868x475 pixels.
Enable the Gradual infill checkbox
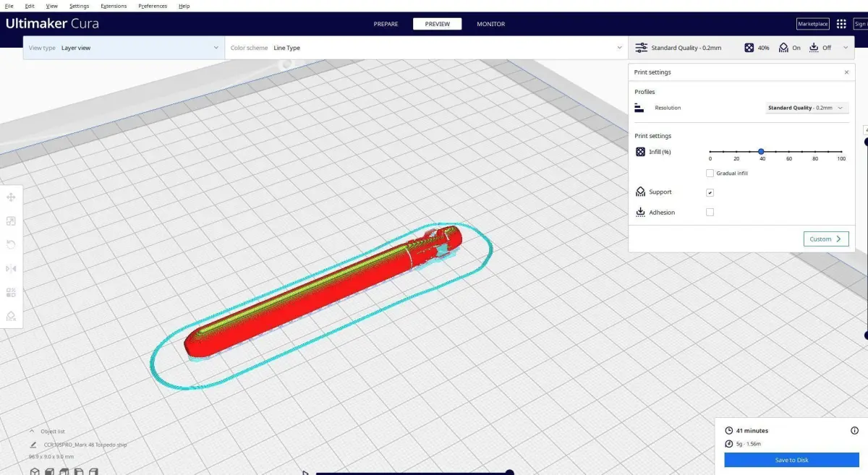710,174
